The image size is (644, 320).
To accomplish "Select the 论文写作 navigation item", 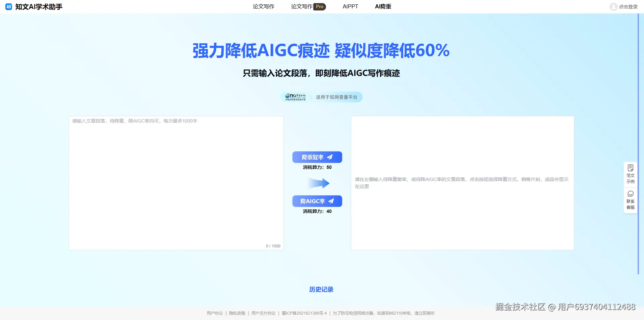I will coord(264,6).
